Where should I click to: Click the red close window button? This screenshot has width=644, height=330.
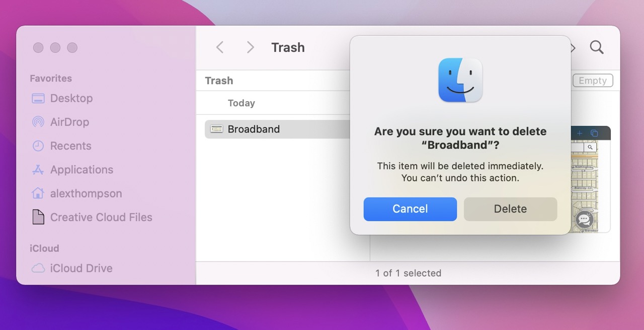[x=38, y=48]
